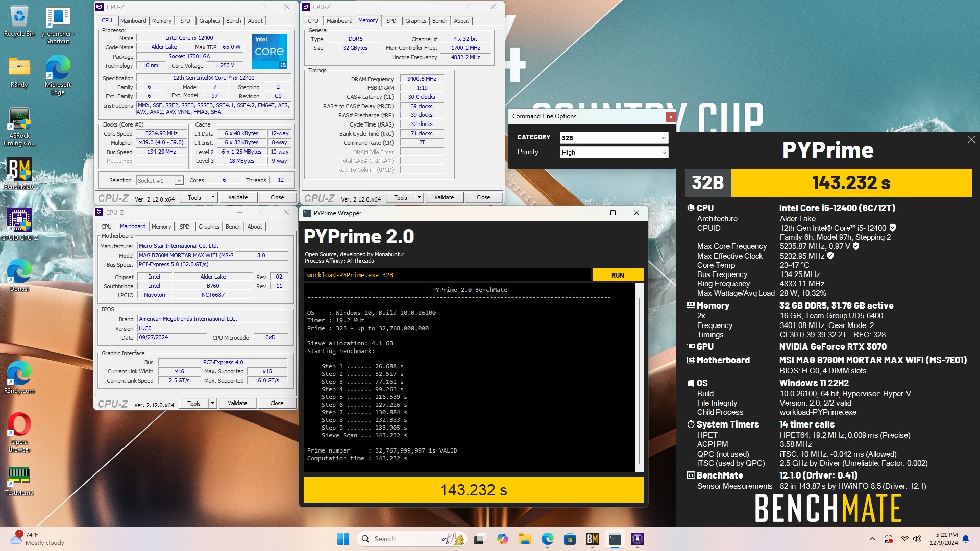Viewport: 980px width, 551px height.
Task: Click Close button in Memory CPU-Z window
Action: (x=483, y=197)
